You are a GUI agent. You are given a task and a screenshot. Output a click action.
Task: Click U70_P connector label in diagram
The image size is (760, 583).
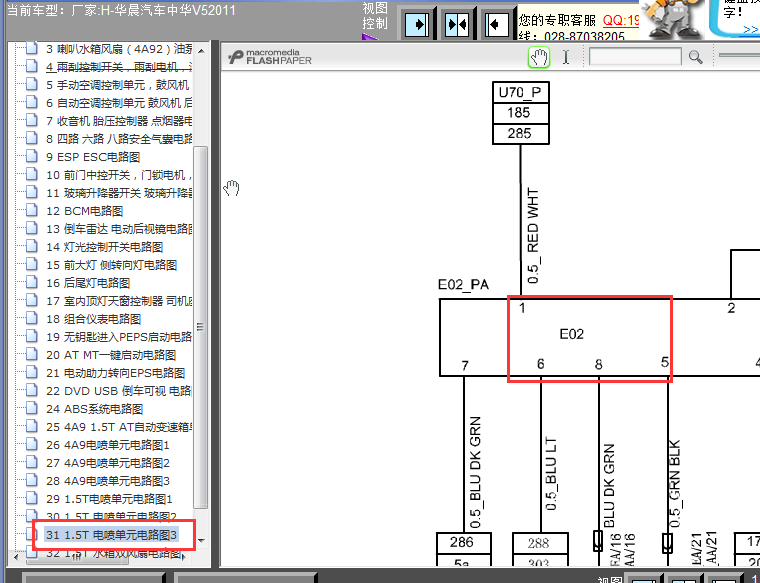(520, 92)
